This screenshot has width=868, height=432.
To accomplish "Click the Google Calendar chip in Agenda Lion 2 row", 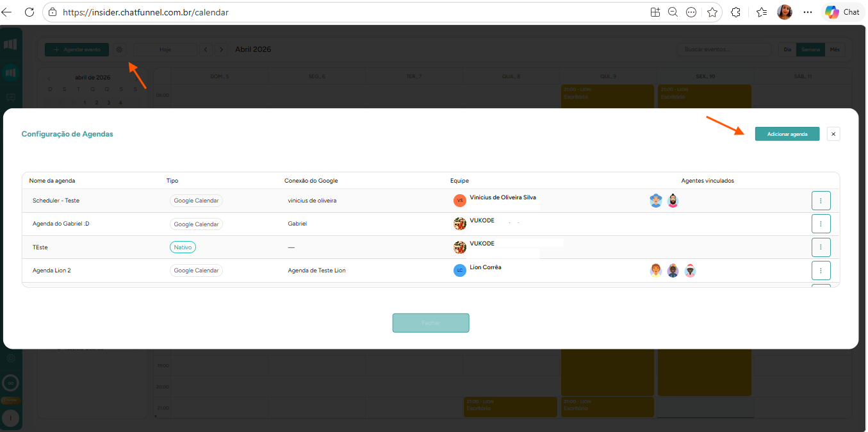I will tap(196, 270).
